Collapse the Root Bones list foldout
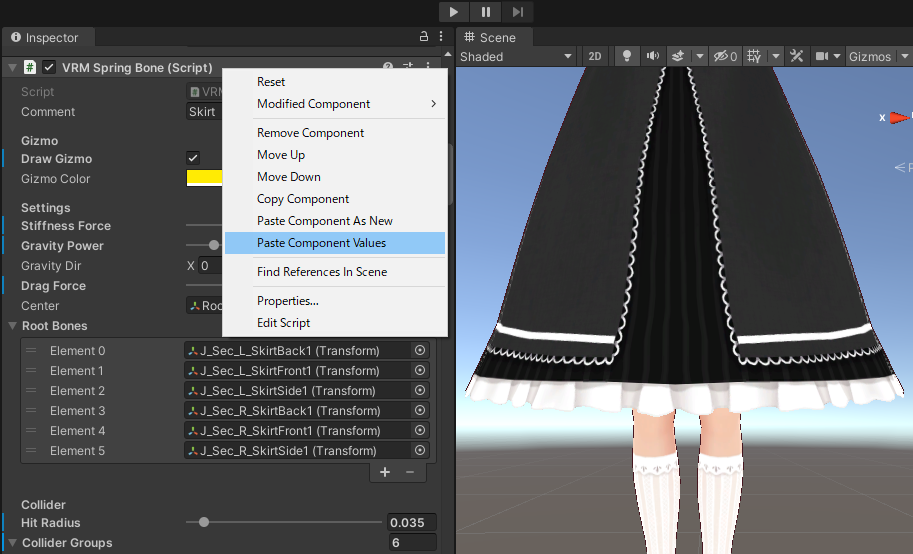913x554 pixels. (x=12, y=326)
